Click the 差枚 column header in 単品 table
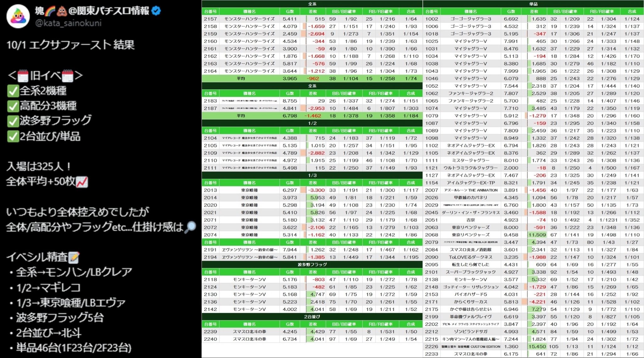The width and height of the screenshot is (644, 358). 534,11
